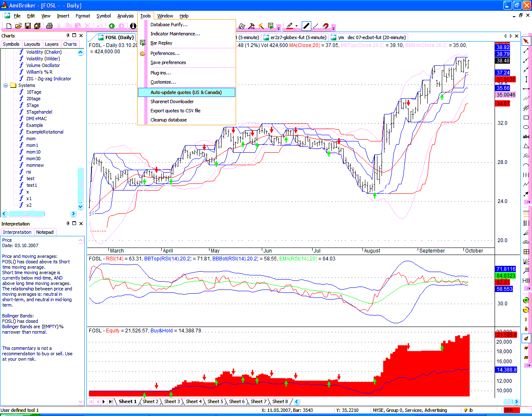Click the Save floppy disk icon
Image resolution: width=532 pixels, height=416 pixels.
(x=28, y=26)
